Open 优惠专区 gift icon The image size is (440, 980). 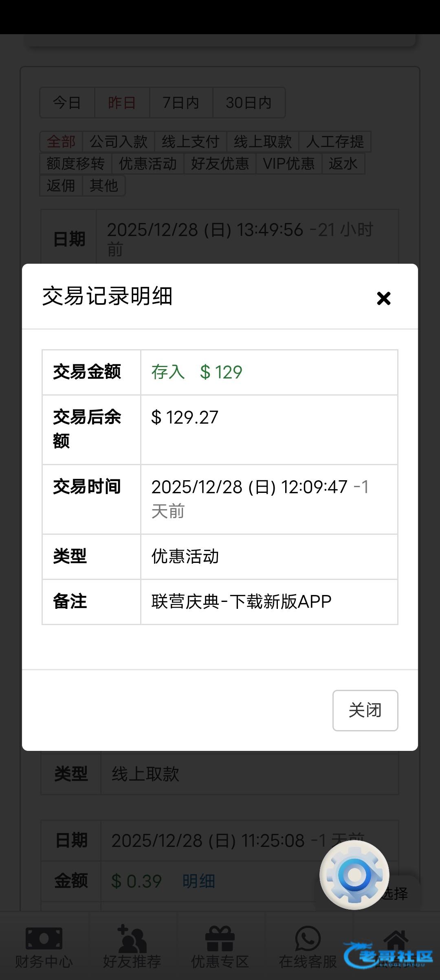pos(220,938)
